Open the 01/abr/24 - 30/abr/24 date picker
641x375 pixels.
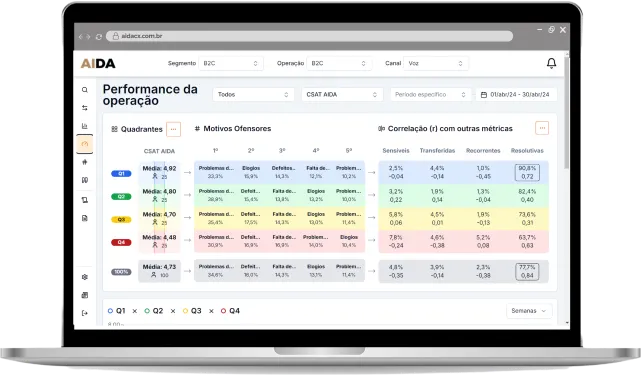pyautogui.click(x=516, y=94)
